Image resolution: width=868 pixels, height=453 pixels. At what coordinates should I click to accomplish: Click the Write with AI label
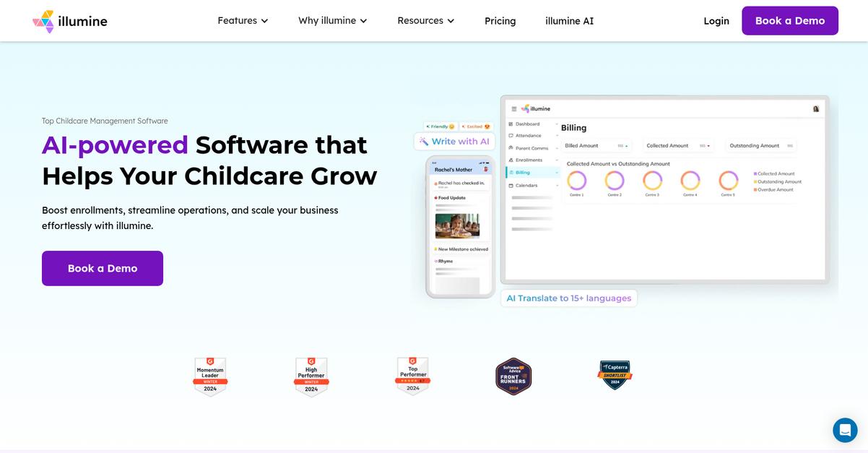point(454,142)
